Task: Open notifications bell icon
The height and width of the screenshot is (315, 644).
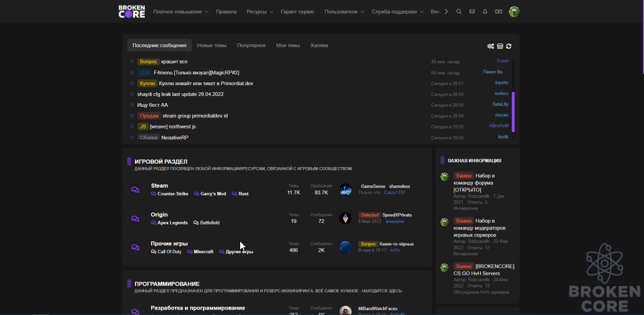Action: pos(485,11)
